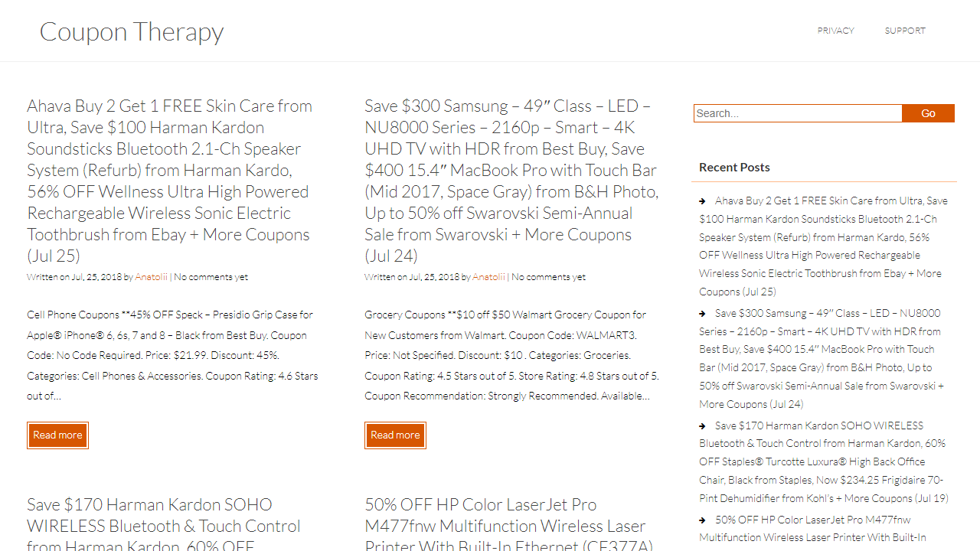Open the PRIVACY page
Screen dimensions: 980x551
(835, 31)
